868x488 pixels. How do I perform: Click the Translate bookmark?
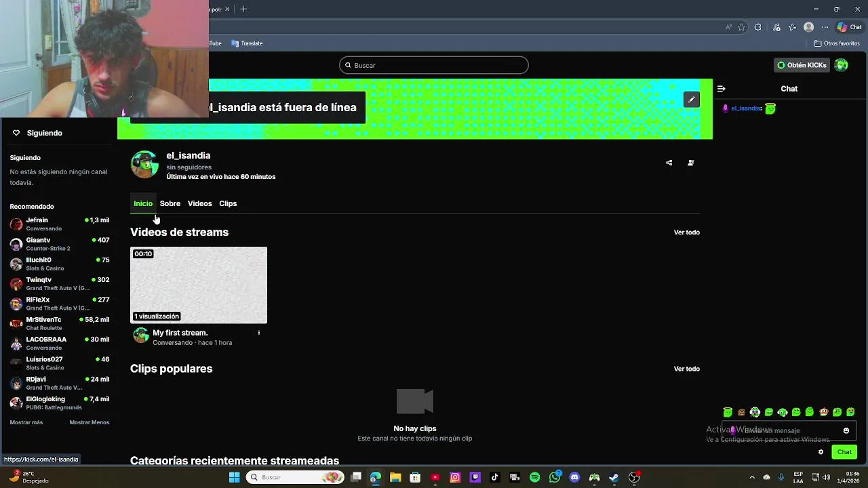247,43
